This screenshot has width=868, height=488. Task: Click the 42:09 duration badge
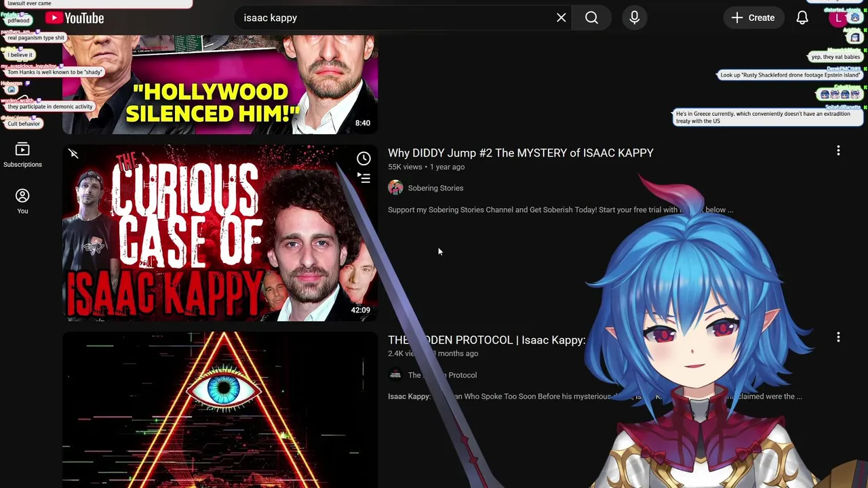pyautogui.click(x=360, y=310)
